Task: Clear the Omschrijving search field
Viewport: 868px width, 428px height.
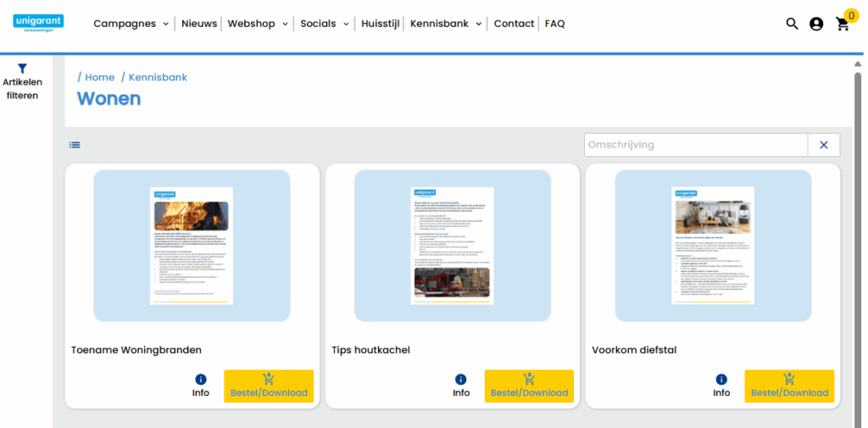Action: [x=823, y=145]
